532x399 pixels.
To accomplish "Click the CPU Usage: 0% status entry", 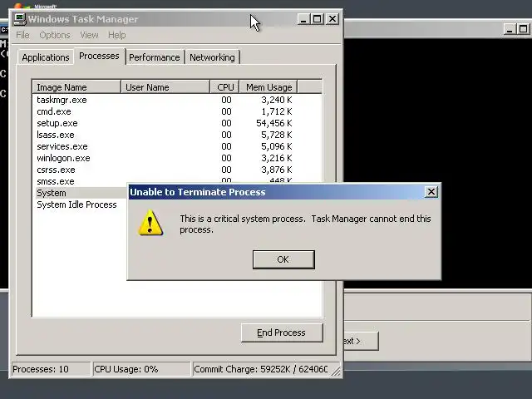I will click(141, 369).
